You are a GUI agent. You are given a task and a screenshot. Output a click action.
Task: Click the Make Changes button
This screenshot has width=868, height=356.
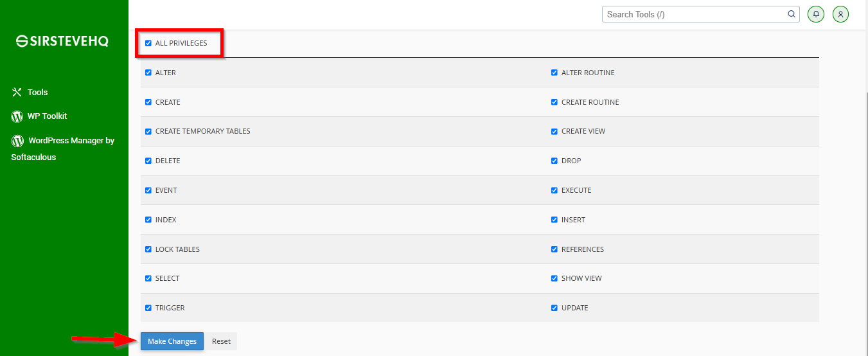[172, 341]
